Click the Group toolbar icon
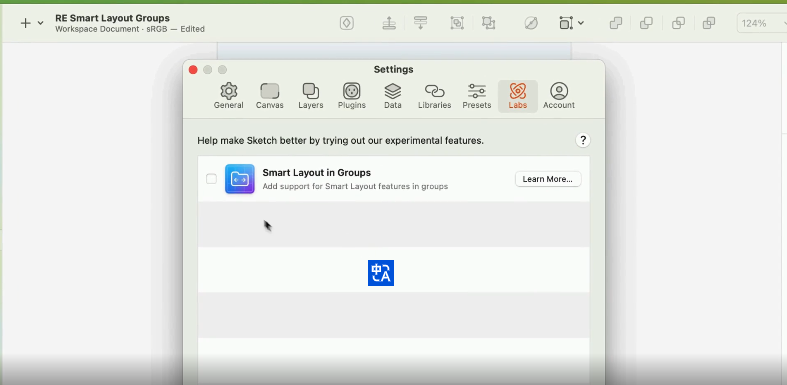787x385 pixels. tap(457, 23)
